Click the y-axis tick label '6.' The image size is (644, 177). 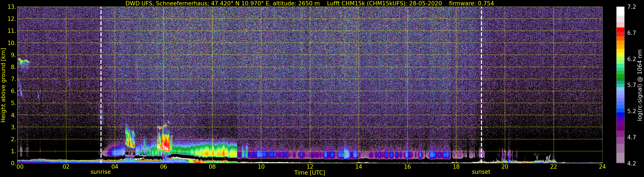13,91
